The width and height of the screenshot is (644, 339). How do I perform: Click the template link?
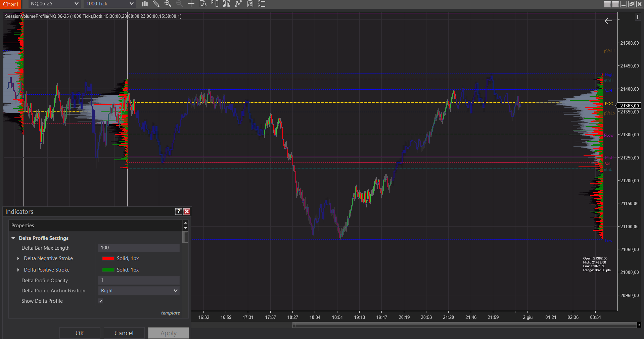[170, 313]
